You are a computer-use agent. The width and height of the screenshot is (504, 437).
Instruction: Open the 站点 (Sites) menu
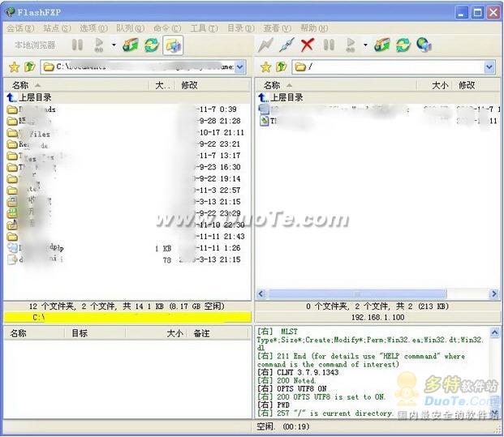pos(57,28)
